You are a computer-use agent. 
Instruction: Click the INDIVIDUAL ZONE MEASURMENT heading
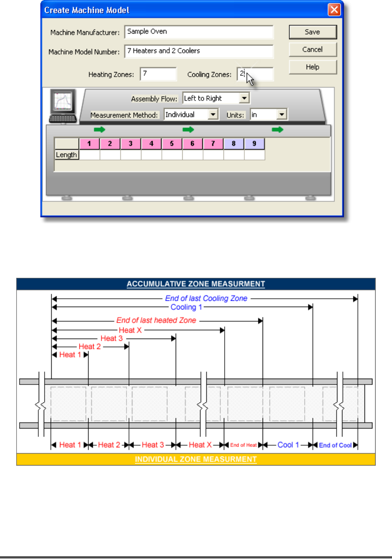coord(196,459)
